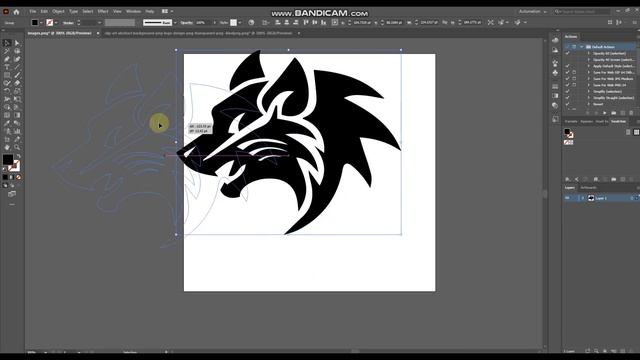Viewport: 640px width, 360px height.
Task: Click the Style swatch dropdown in control bar
Action: 240,23
